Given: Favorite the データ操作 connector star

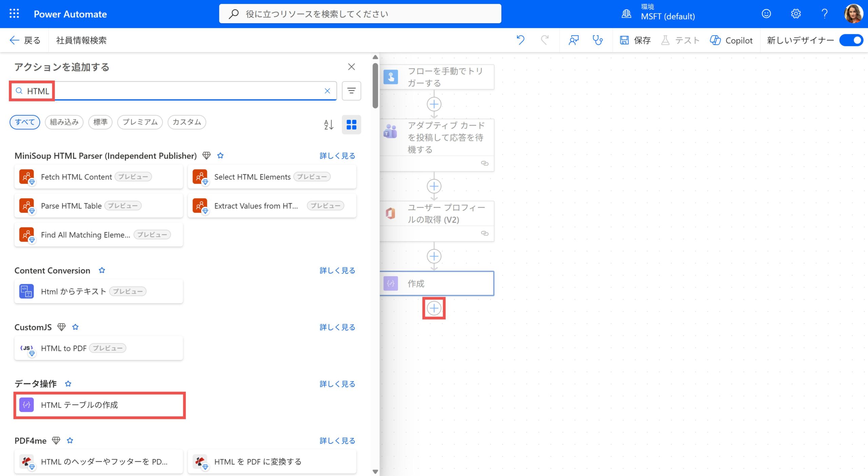Looking at the screenshot, I should 68,384.
